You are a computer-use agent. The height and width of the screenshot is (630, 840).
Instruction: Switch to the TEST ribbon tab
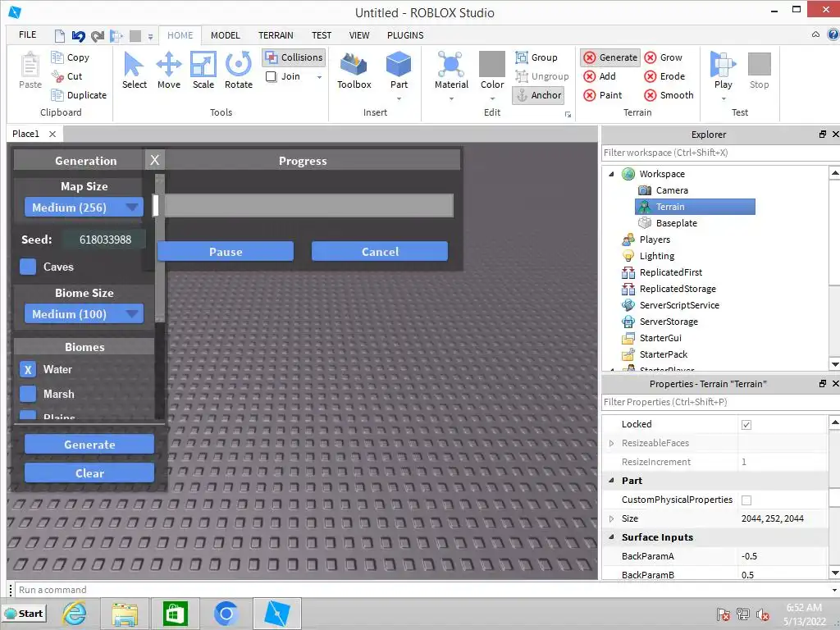coord(322,35)
